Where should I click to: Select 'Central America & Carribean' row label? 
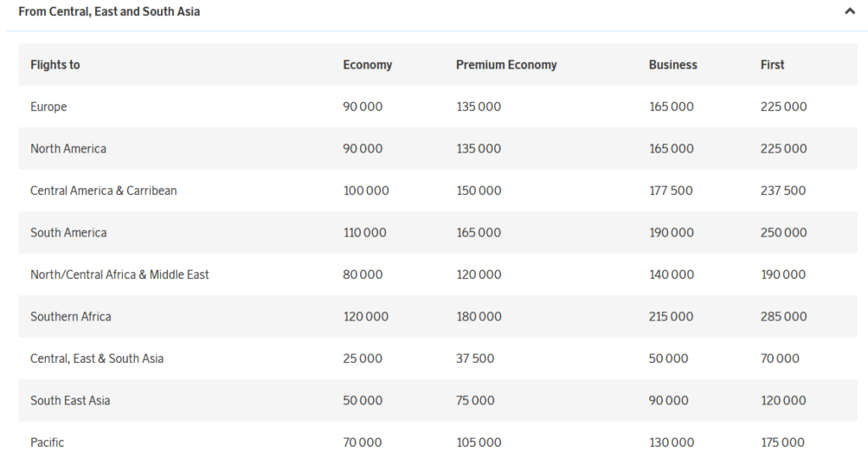pos(103,191)
